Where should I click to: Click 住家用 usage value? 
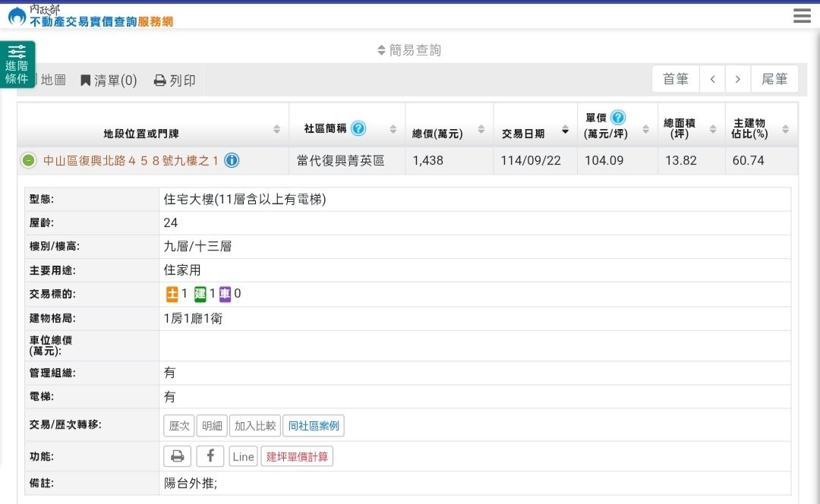(x=182, y=270)
